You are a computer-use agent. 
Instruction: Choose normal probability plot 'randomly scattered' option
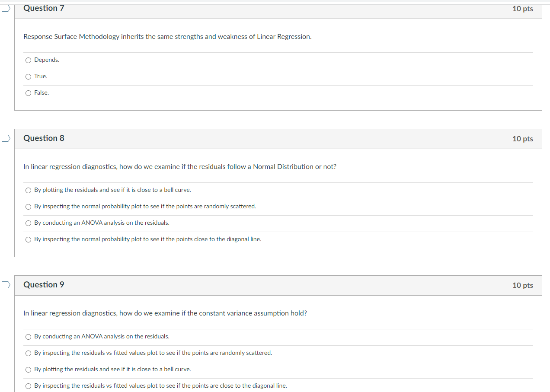point(28,207)
